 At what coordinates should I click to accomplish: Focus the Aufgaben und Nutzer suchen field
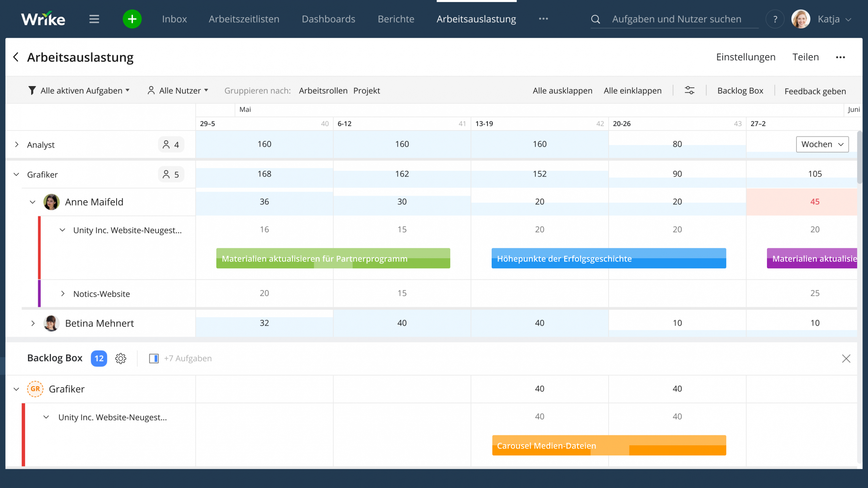pyautogui.click(x=676, y=19)
